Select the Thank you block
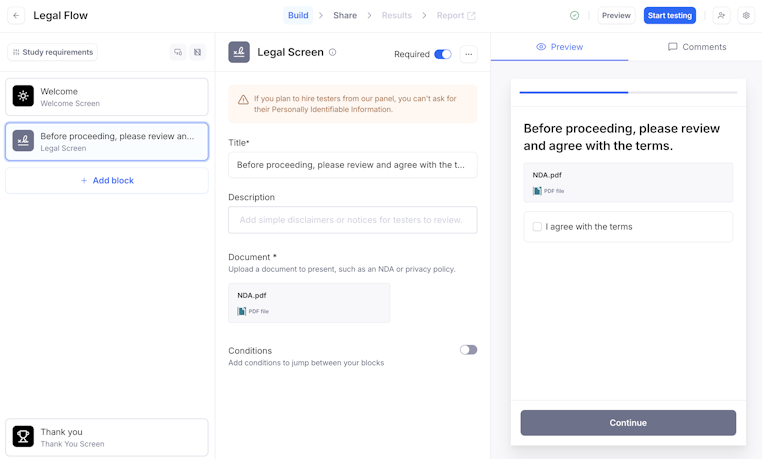This screenshot has width=762, height=459. pos(107,437)
